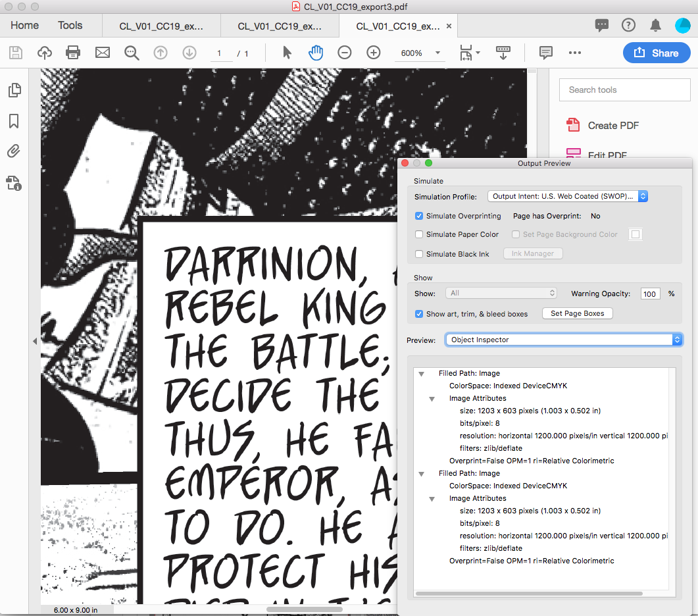698x616 pixels.
Task: Select the arrow Selection tool
Action: click(x=287, y=53)
